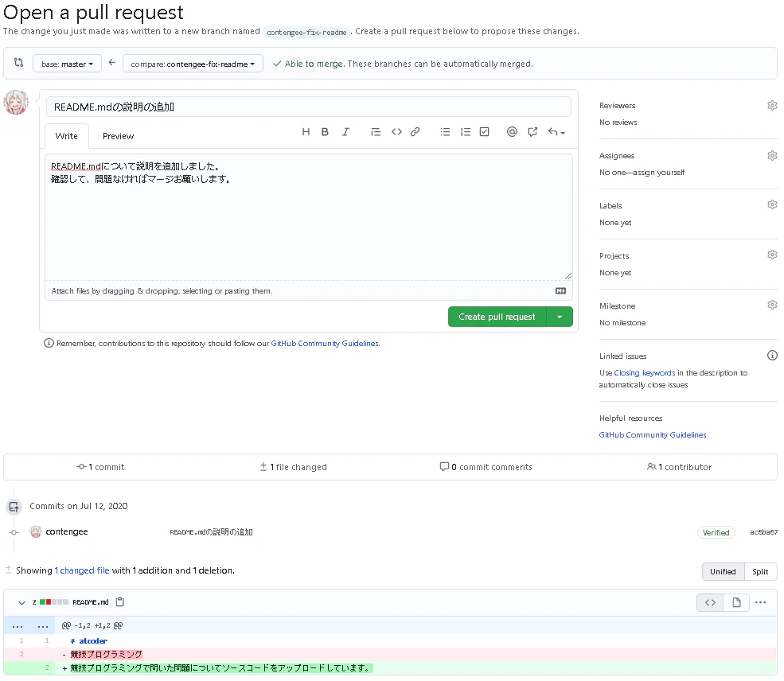784x681 pixels.
Task: Open the Closing keywords link
Action: tap(645, 373)
